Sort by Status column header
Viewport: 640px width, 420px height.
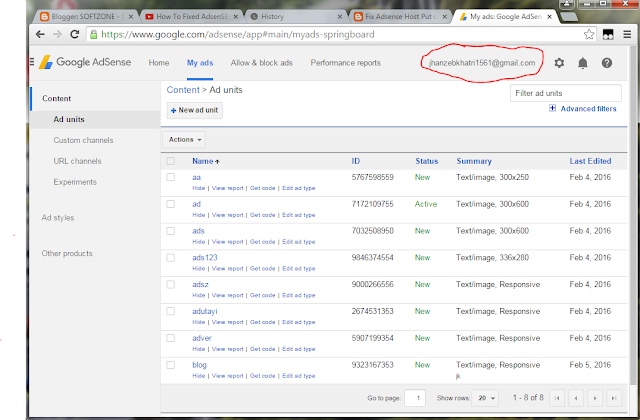pyautogui.click(x=427, y=161)
